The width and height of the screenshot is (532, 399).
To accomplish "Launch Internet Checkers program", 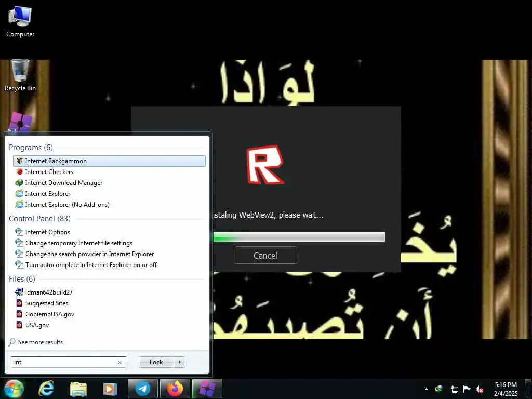I will pyautogui.click(x=49, y=171).
